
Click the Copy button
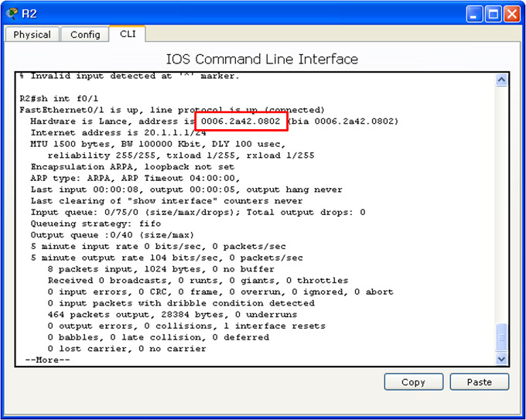(x=413, y=382)
